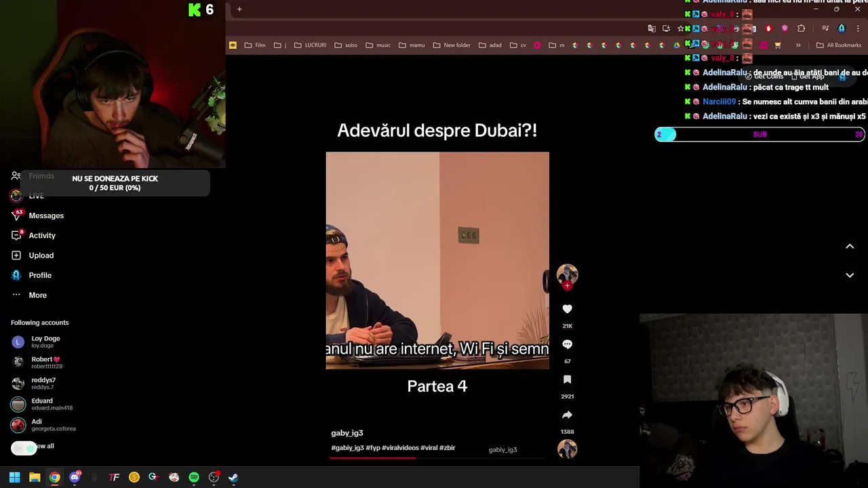Open File Explorer from taskbar
Screen dimensions: 868x488
coord(35,477)
